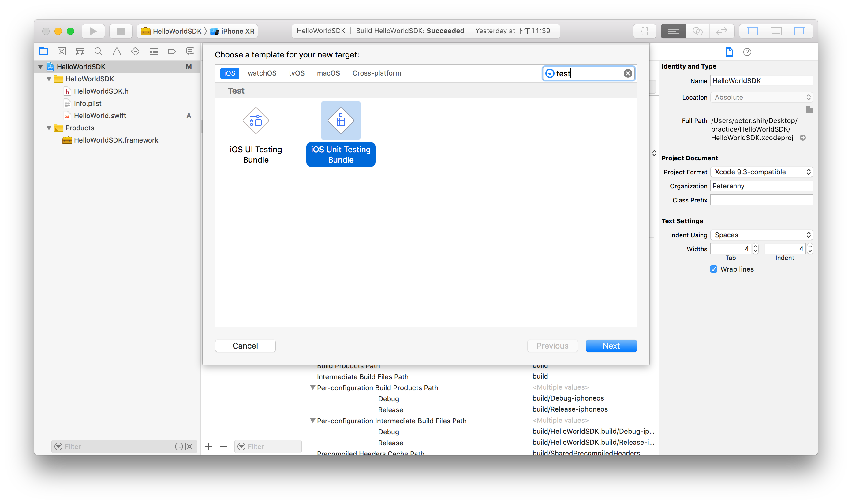Click the Run (play) button

pyautogui.click(x=93, y=31)
